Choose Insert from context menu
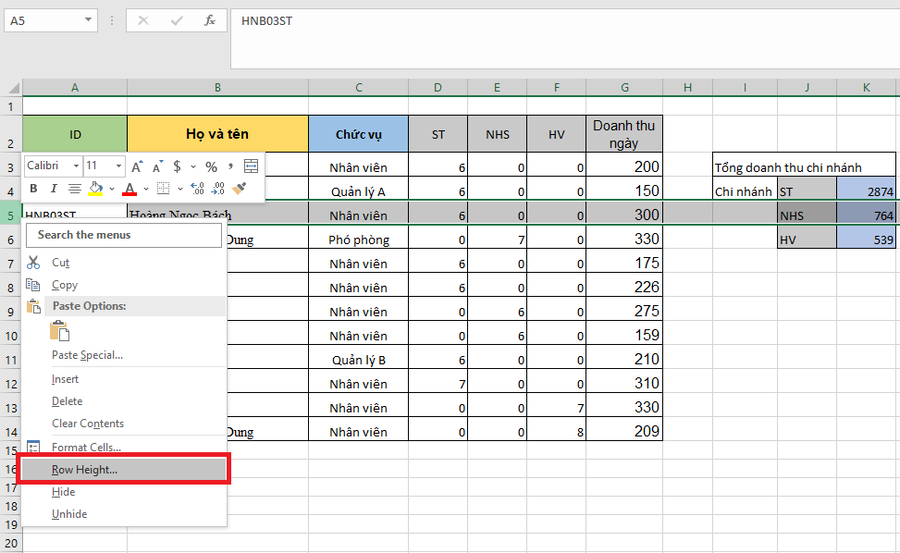900x553 pixels. click(124, 379)
